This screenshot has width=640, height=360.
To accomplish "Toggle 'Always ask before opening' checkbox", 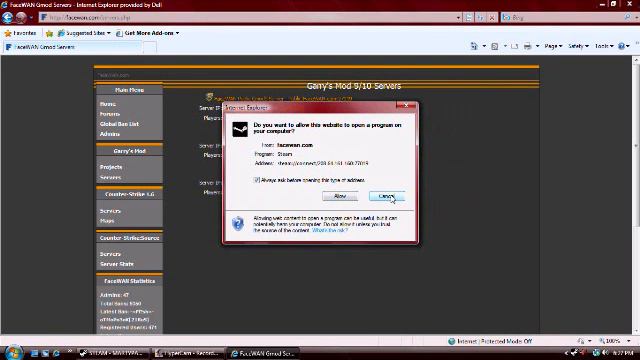I will click(257, 180).
